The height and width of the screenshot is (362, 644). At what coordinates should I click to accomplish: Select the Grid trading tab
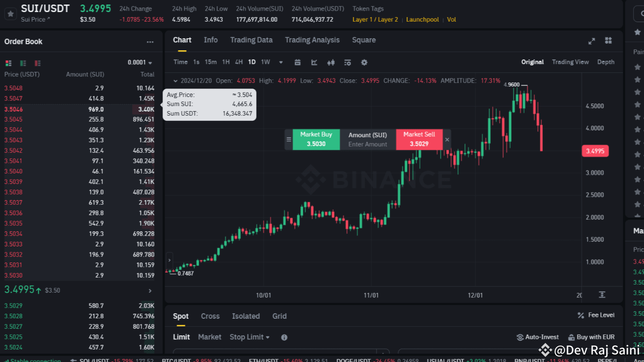coord(280,316)
